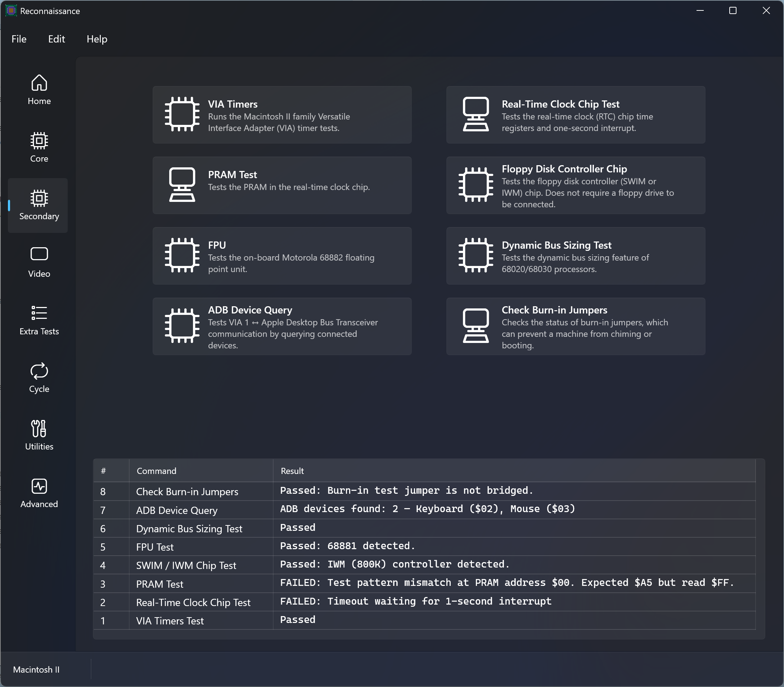Open the Extra Tests section
Image resolution: width=784 pixels, height=687 pixels.
[39, 320]
